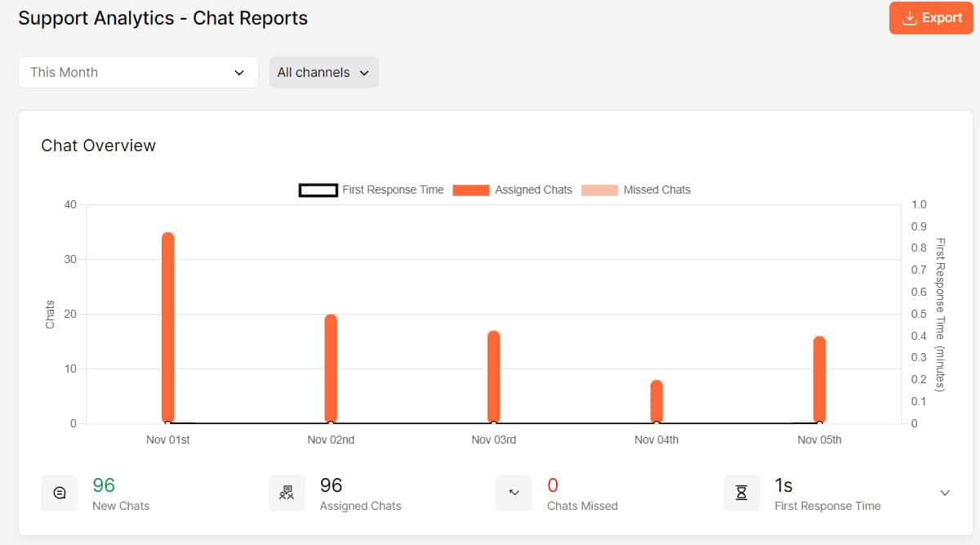Click the New Chats speech bubble icon

[60, 494]
